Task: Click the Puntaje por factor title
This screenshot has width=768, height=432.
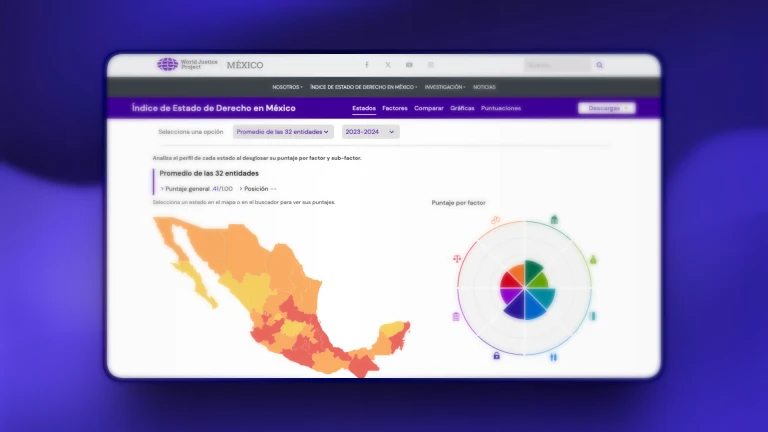Action: click(458, 203)
